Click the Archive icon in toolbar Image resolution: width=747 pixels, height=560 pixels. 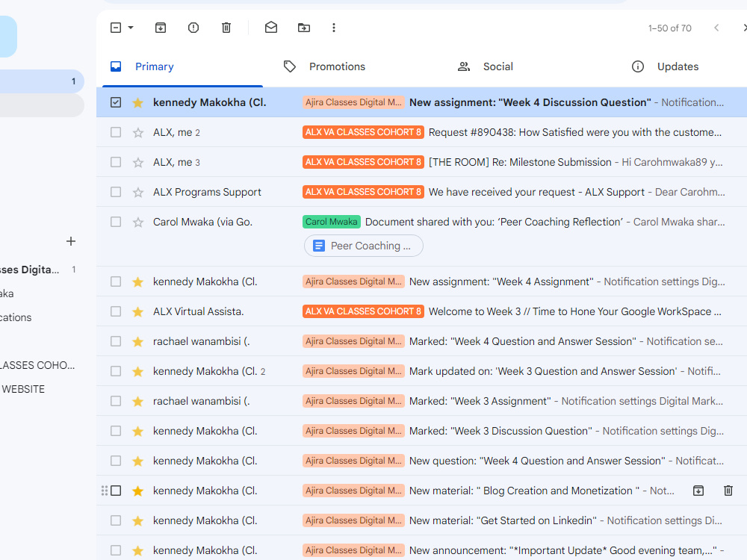pos(161,28)
